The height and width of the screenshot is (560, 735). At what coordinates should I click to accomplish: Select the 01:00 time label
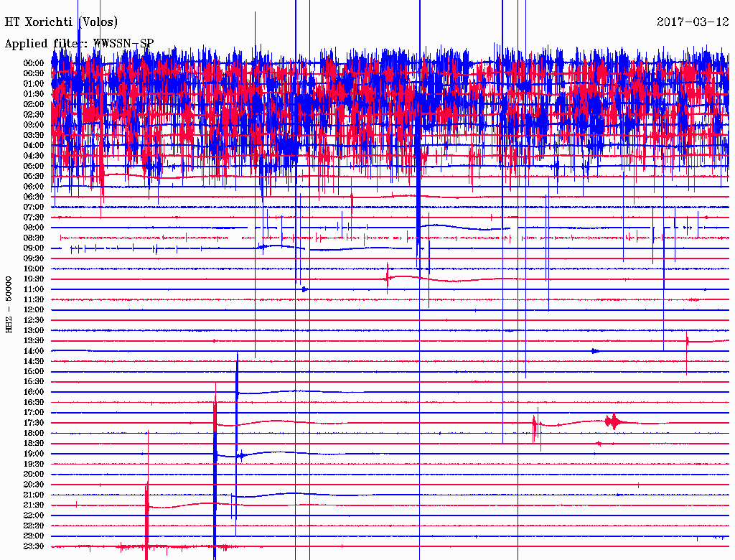coord(34,83)
